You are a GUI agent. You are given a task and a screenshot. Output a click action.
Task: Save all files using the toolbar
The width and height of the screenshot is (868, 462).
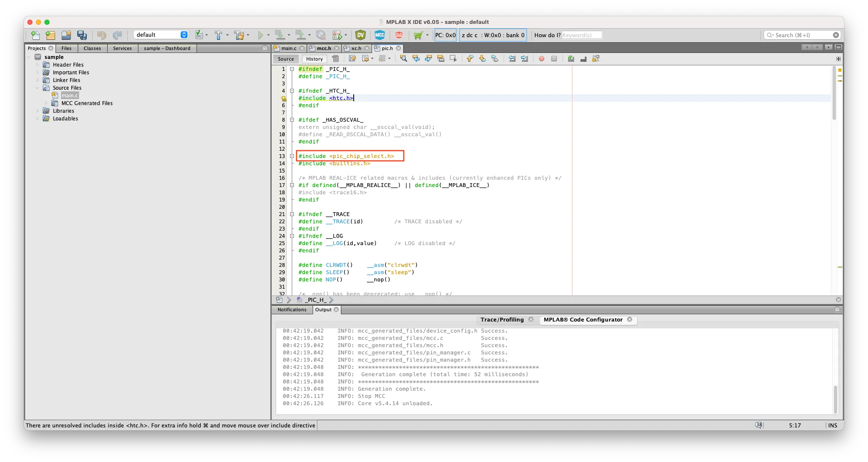coord(82,35)
